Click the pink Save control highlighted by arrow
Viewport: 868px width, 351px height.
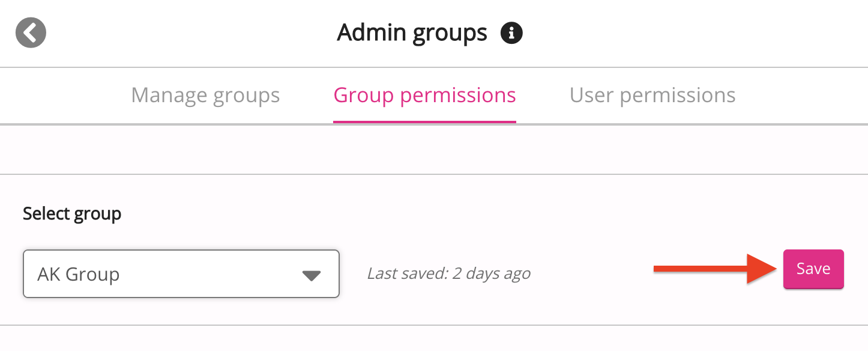(x=813, y=269)
